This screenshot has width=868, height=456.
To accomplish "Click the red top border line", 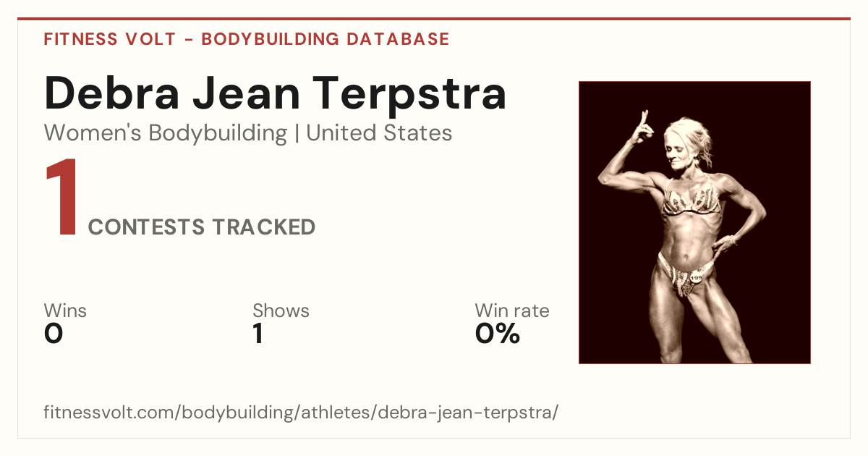I will tap(434, 19).
